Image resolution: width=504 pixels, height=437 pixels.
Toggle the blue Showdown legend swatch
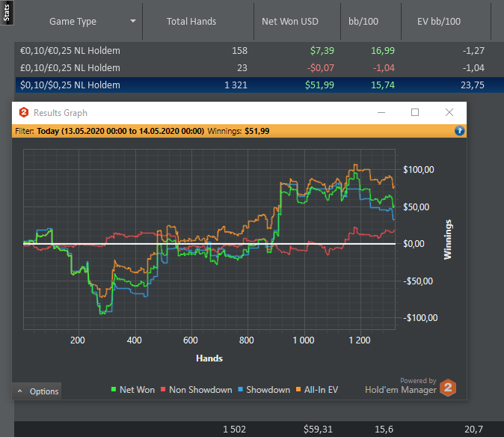coord(240,389)
